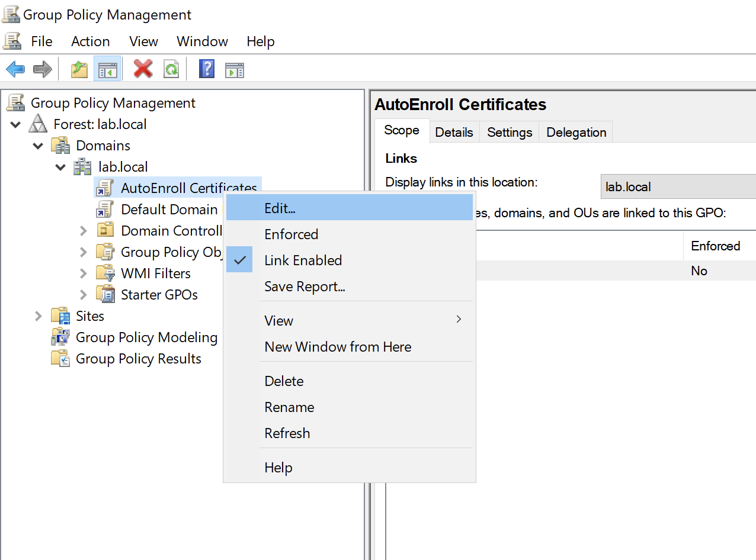Switch to the Settings tab
Screen dimensions: 756x560
[x=509, y=132]
